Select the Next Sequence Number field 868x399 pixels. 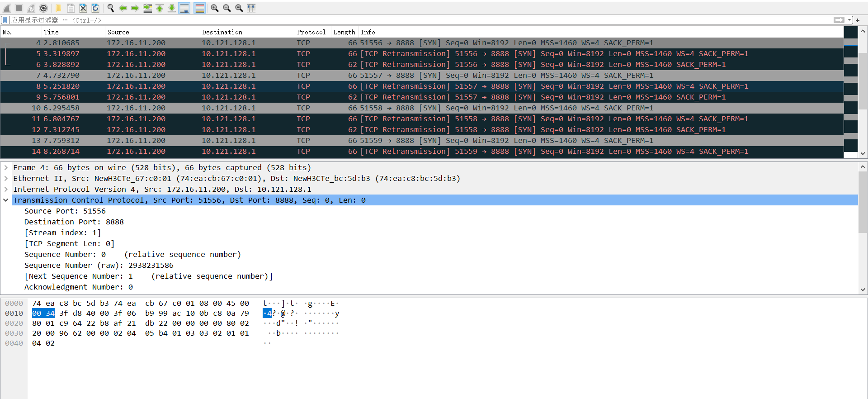pos(149,276)
